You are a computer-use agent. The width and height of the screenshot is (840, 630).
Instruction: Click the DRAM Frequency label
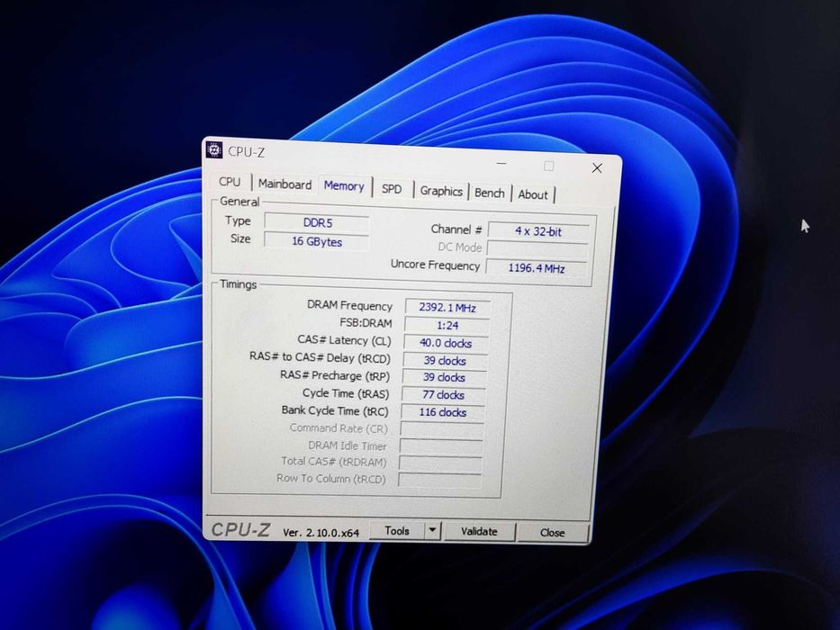(349, 305)
